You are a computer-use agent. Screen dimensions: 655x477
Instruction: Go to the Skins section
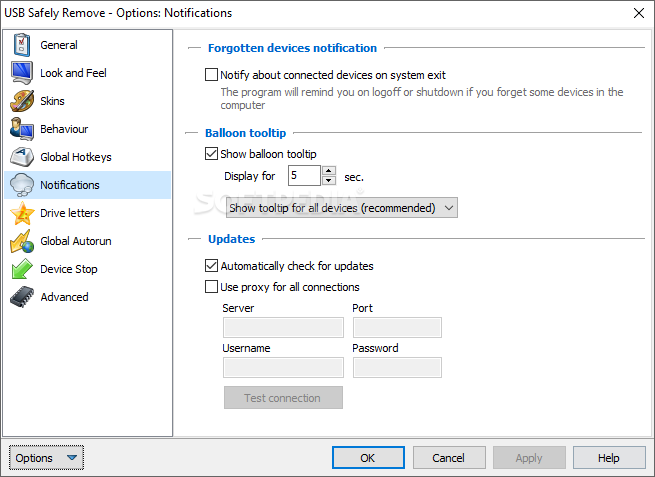coord(88,101)
